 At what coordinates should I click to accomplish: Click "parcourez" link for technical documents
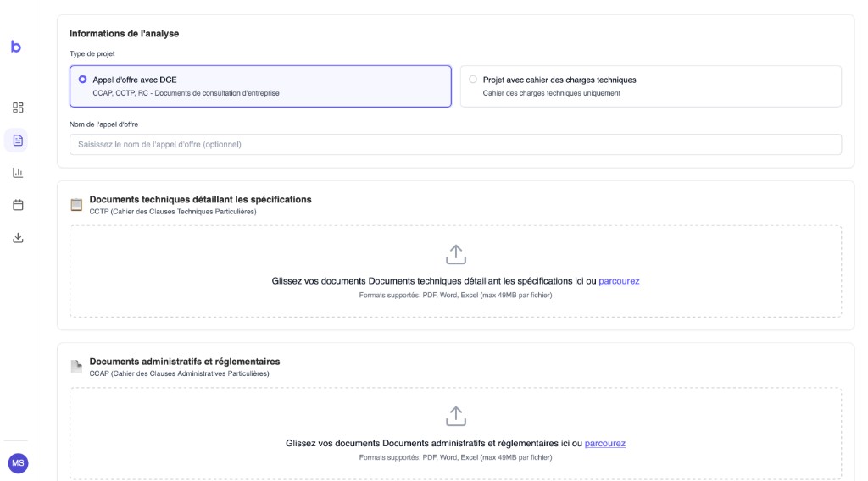[619, 281]
